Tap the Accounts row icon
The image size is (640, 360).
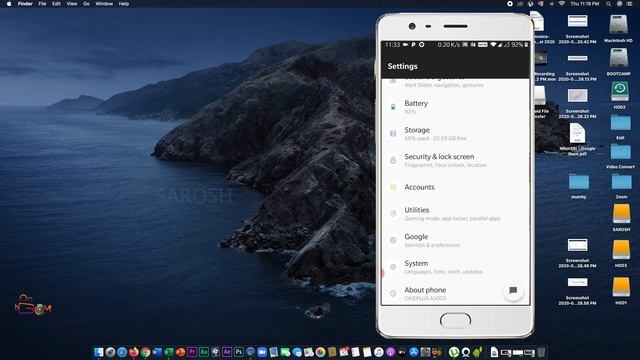click(393, 187)
